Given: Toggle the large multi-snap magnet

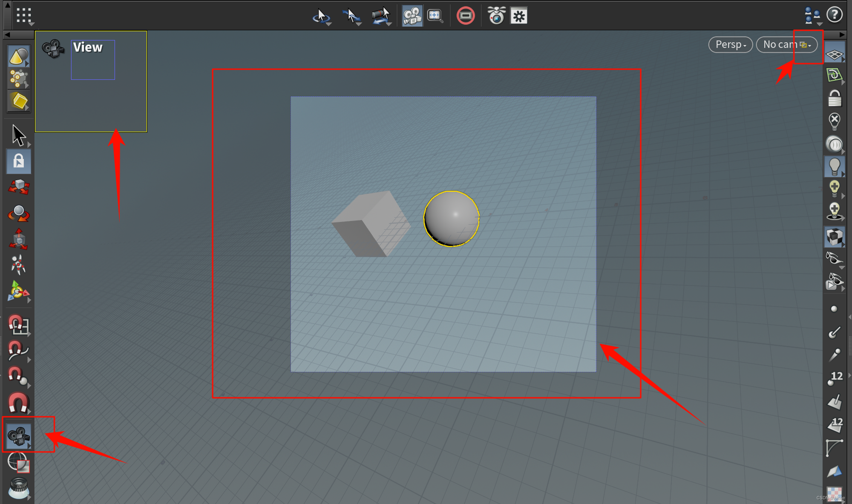Looking at the screenshot, I should [x=19, y=403].
